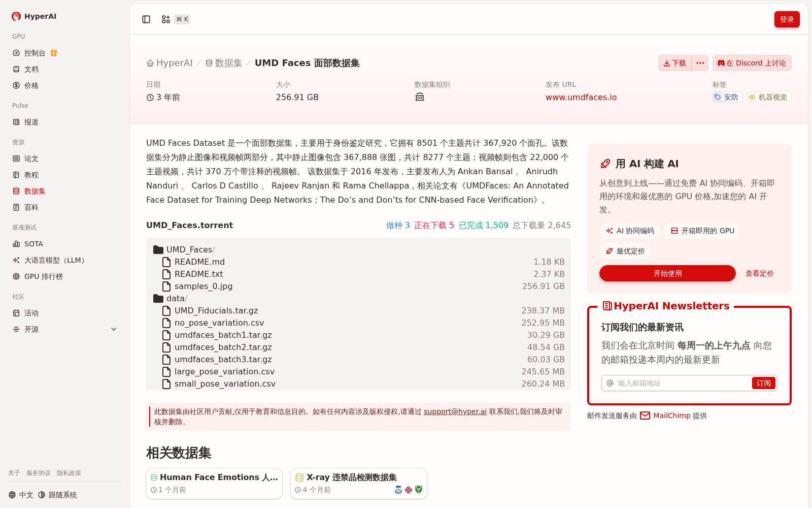
Task: Click the HyperAI logo in the sidebar
Action: tap(33, 16)
